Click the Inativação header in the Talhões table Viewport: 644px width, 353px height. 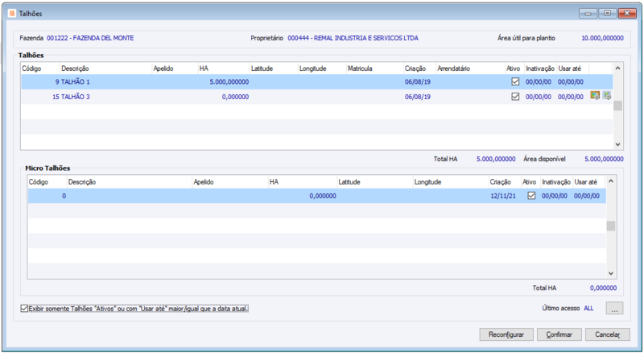pos(540,69)
